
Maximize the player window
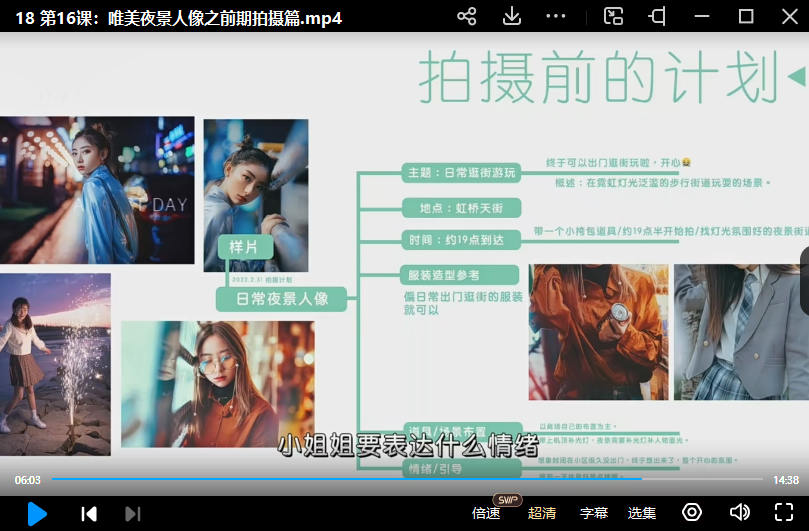pos(746,16)
